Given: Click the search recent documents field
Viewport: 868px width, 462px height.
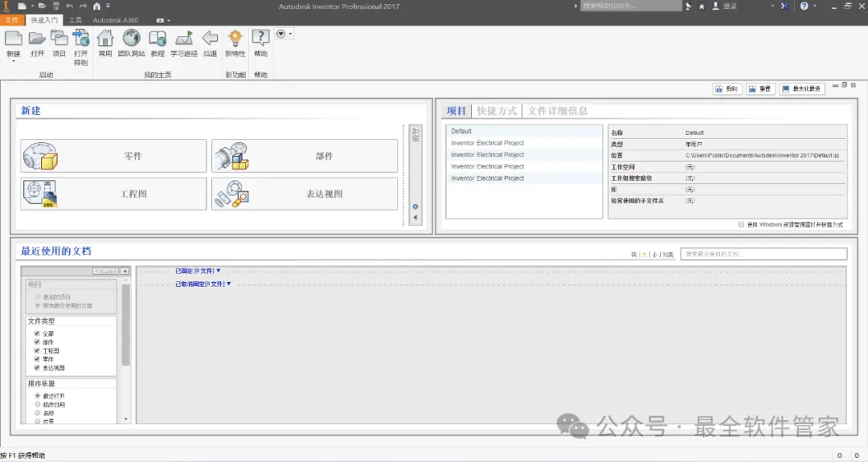Looking at the screenshot, I should (764, 254).
